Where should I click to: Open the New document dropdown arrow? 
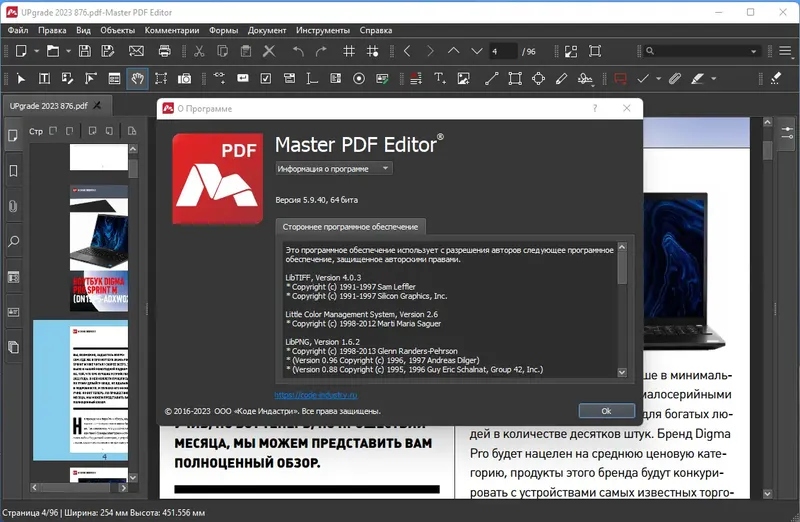click(x=36, y=51)
